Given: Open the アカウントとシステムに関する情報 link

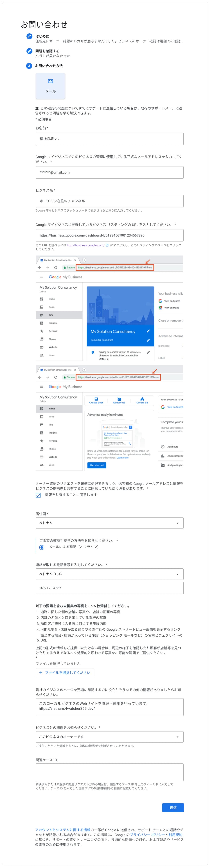Looking at the screenshot, I should pos(63,830).
